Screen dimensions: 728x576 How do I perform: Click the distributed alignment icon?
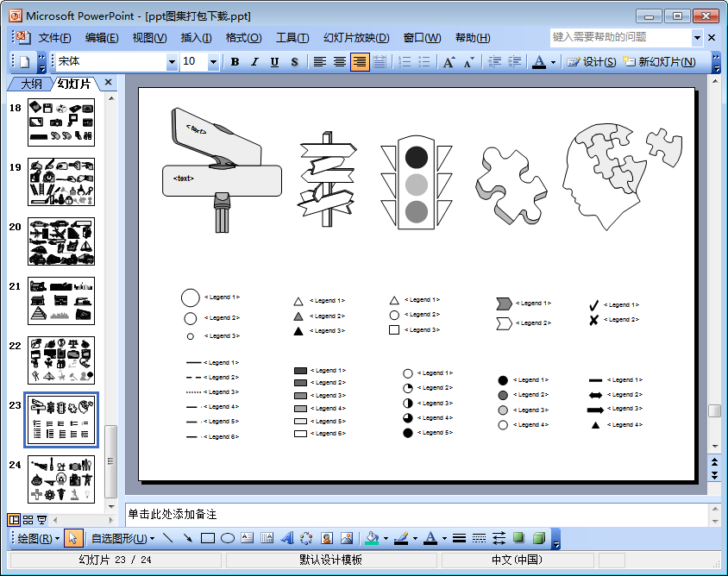click(380, 62)
